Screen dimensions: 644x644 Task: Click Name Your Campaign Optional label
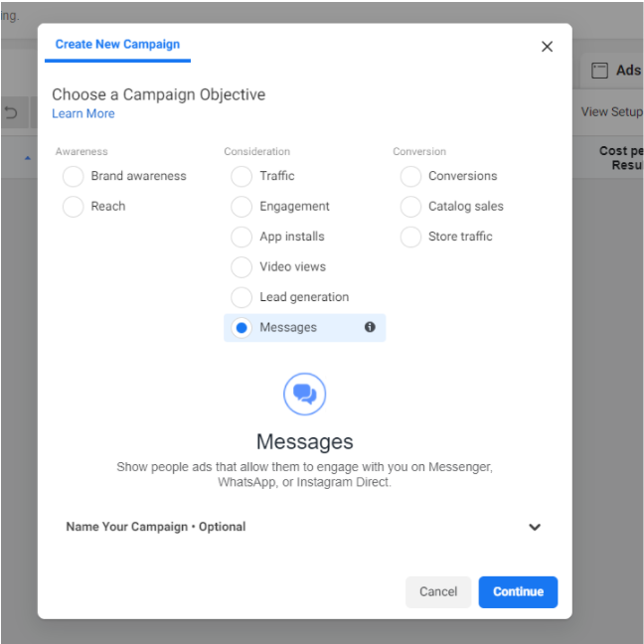tap(156, 527)
